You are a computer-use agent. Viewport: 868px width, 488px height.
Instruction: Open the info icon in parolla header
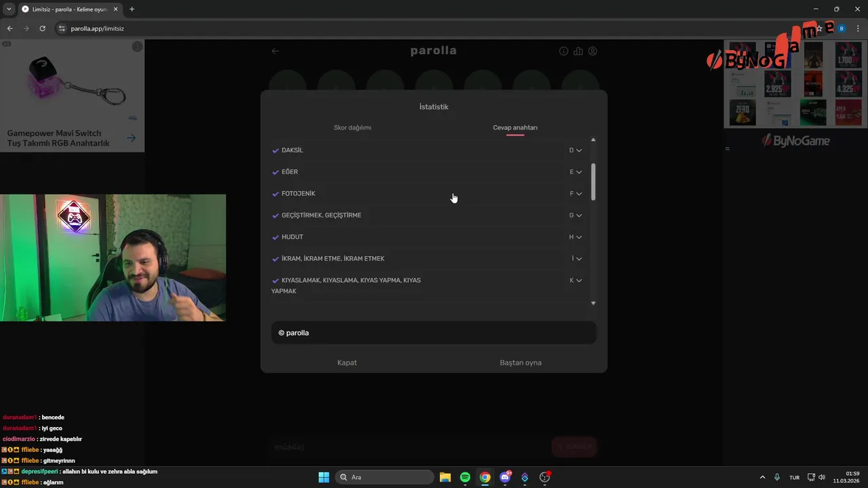coord(564,51)
